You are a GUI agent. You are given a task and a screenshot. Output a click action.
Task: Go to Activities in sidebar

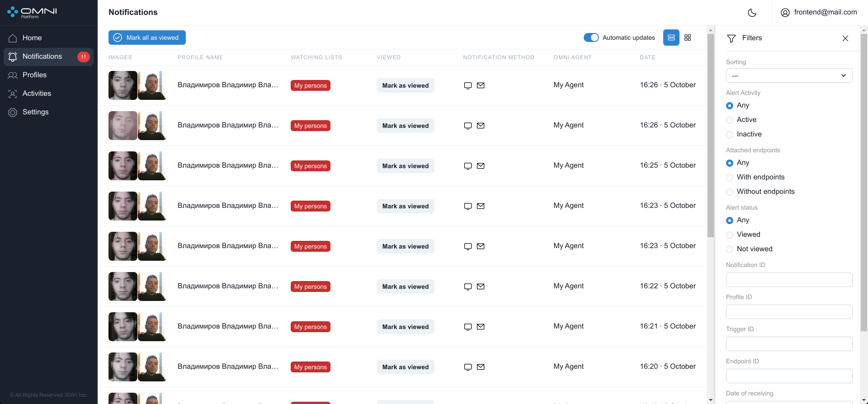(37, 94)
